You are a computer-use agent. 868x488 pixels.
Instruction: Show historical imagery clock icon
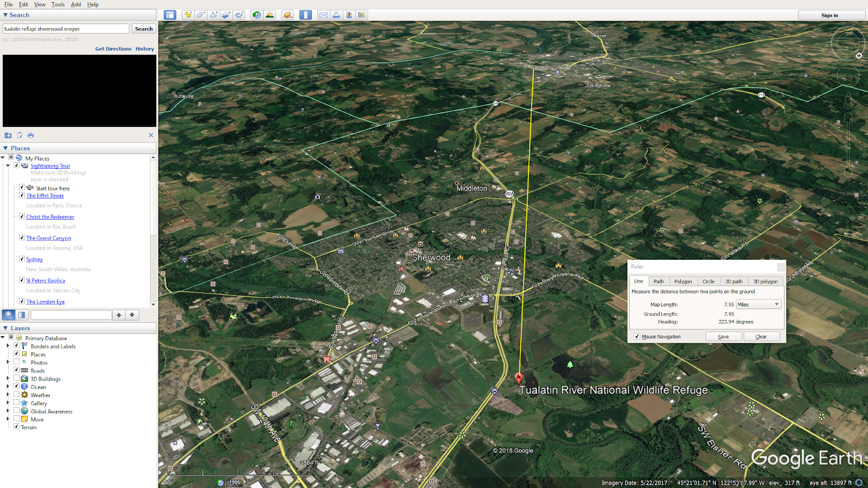(x=257, y=15)
